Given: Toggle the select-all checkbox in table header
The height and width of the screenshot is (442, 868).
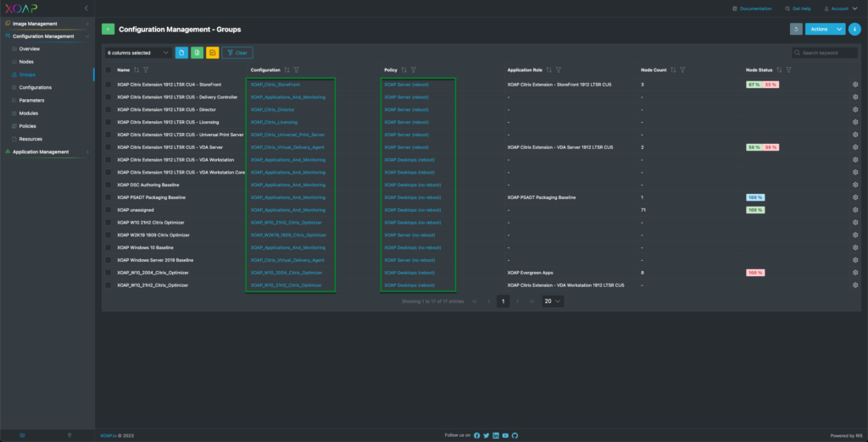Looking at the screenshot, I should (108, 69).
